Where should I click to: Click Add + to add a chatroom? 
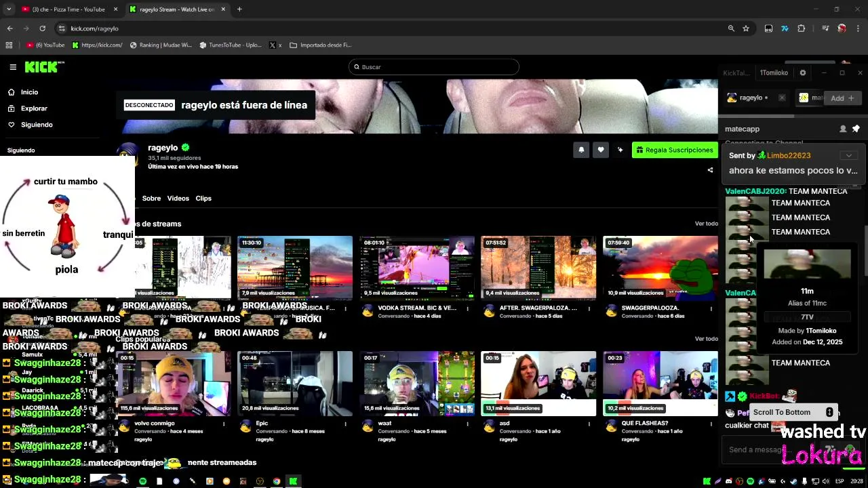(x=843, y=98)
